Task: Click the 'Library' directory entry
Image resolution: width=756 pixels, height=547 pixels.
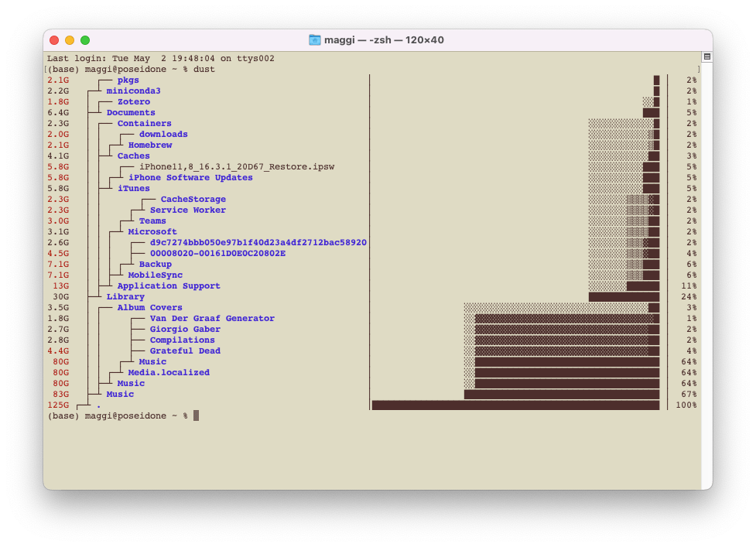Action: point(125,297)
